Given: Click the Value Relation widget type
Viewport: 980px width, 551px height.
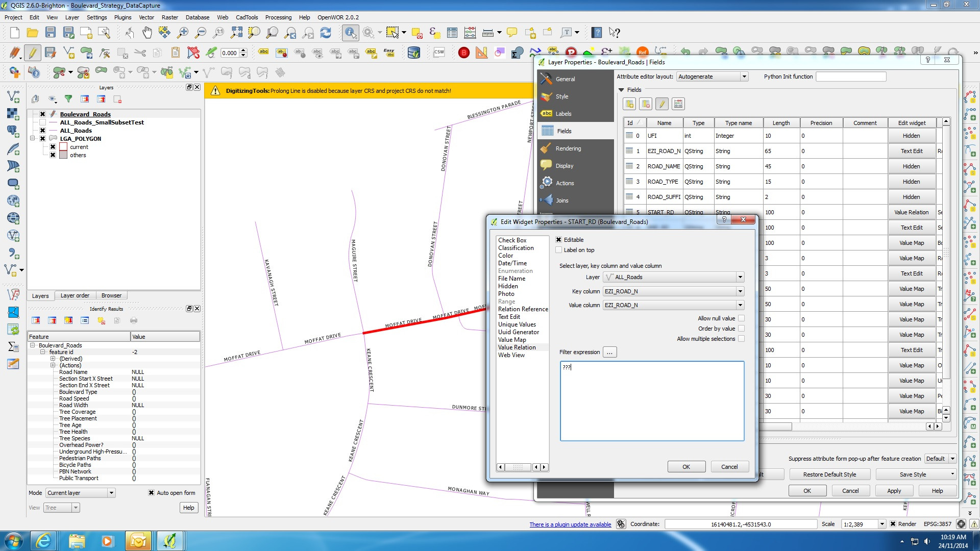Looking at the screenshot, I should pyautogui.click(x=517, y=347).
